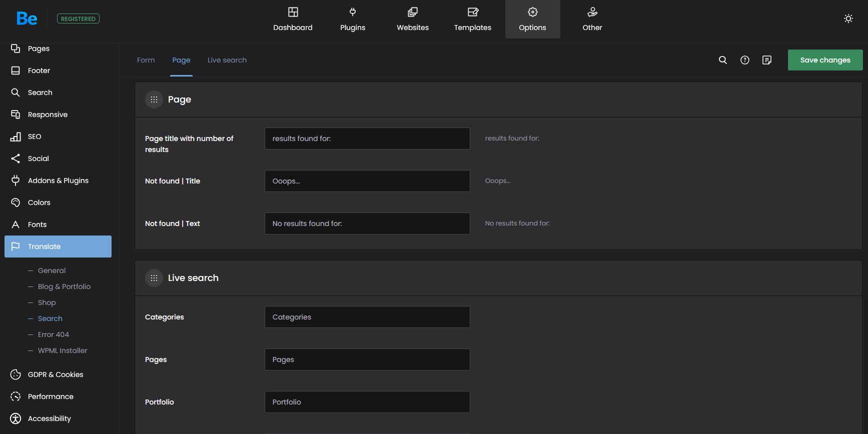Click the Pages sidebar icon
The image size is (868, 434).
click(16, 48)
